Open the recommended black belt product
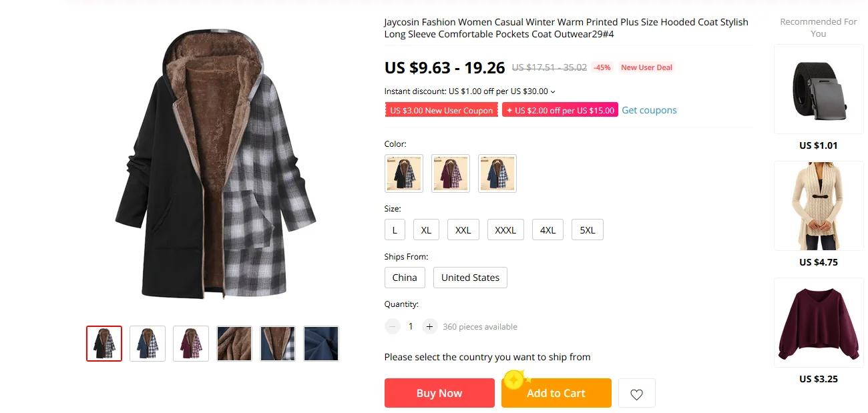The width and height of the screenshot is (868, 413). (819, 89)
